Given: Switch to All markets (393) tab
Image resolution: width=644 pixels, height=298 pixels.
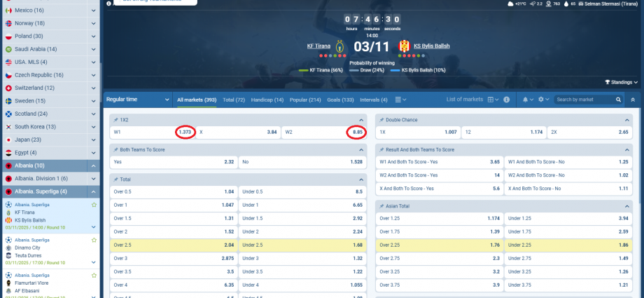Looking at the screenshot, I should (197, 100).
